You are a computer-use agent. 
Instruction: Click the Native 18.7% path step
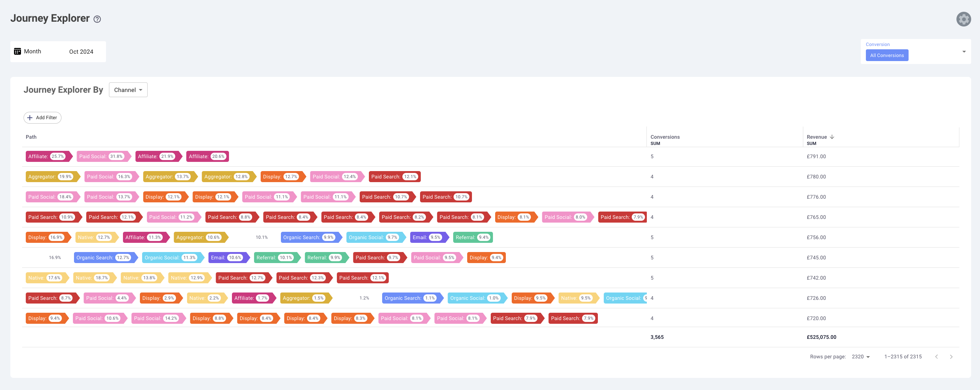pyautogui.click(x=95, y=278)
